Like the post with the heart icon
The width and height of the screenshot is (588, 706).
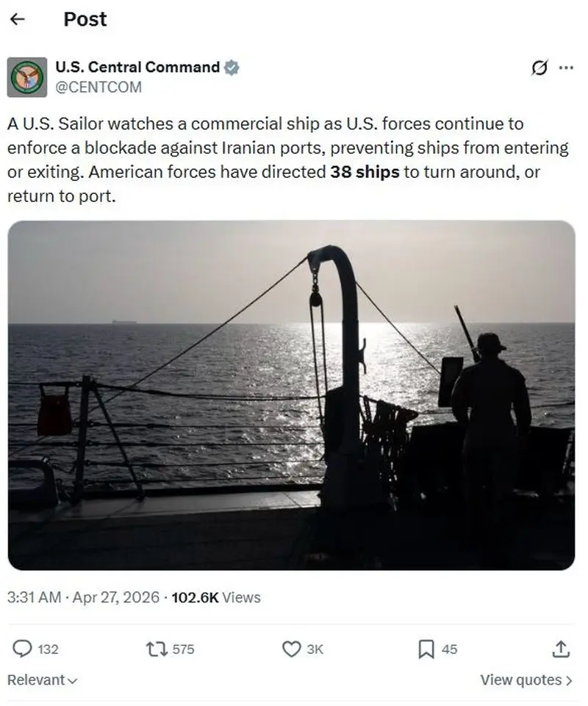click(x=291, y=649)
